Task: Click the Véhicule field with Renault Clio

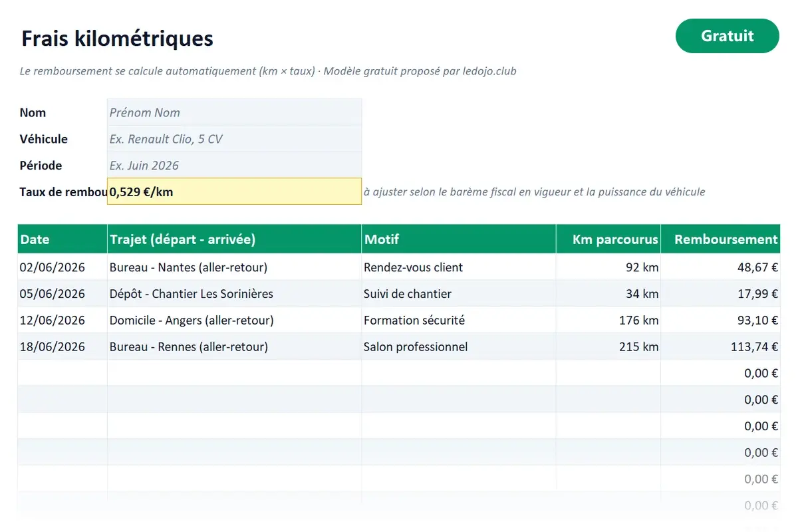Action: pyautogui.click(x=234, y=139)
